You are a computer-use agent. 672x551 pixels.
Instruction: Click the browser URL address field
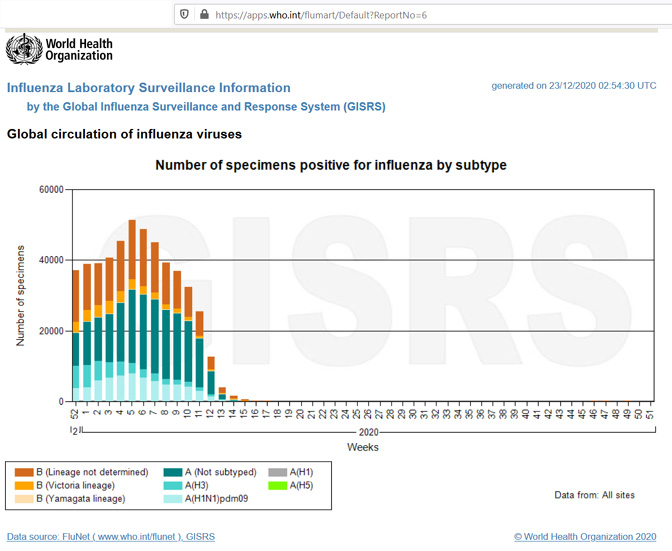(x=400, y=14)
